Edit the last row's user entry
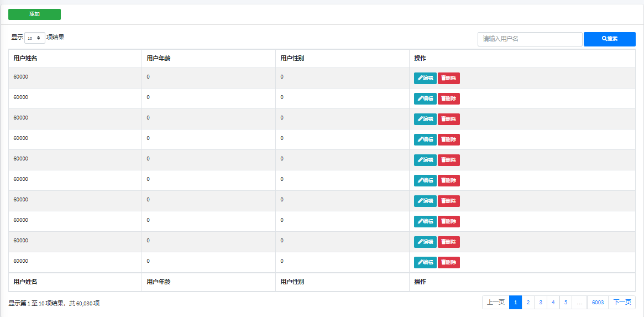The width and height of the screenshot is (644, 317). pos(425,262)
